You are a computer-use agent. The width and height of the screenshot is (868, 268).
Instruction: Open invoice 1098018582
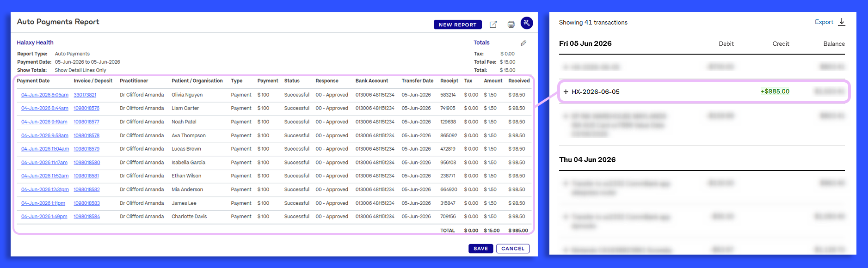point(86,189)
